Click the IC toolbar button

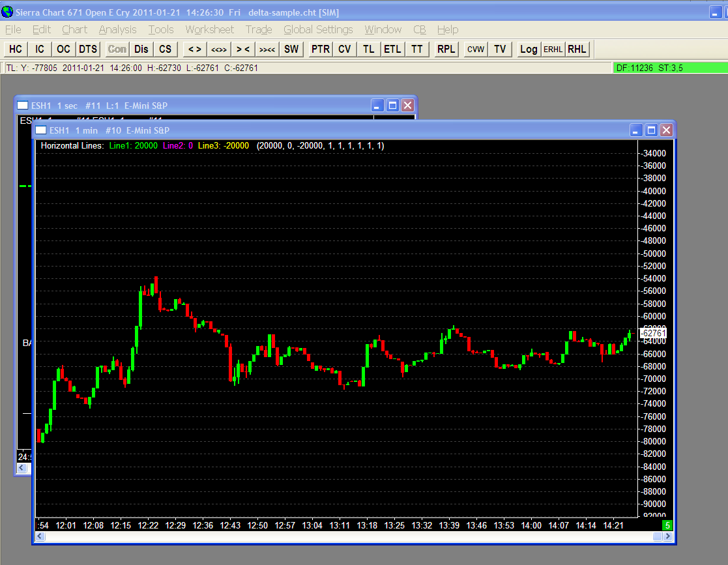click(40, 50)
